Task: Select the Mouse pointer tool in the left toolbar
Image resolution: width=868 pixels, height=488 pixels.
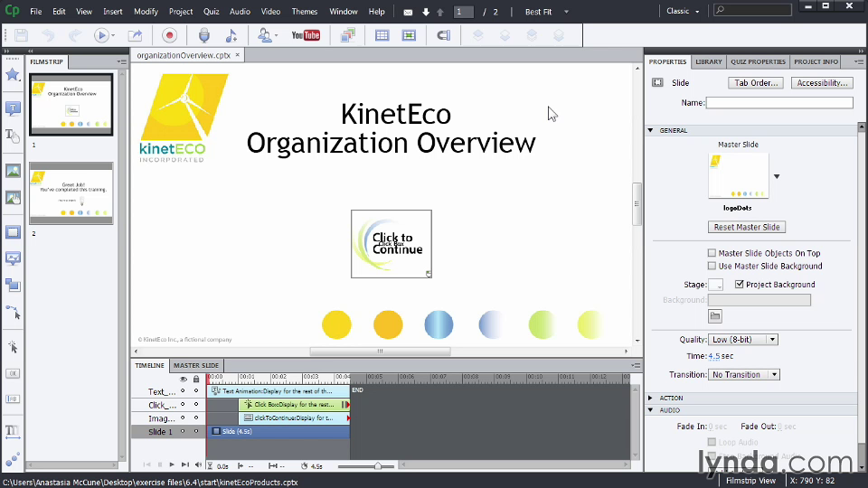Action: coord(12,312)
